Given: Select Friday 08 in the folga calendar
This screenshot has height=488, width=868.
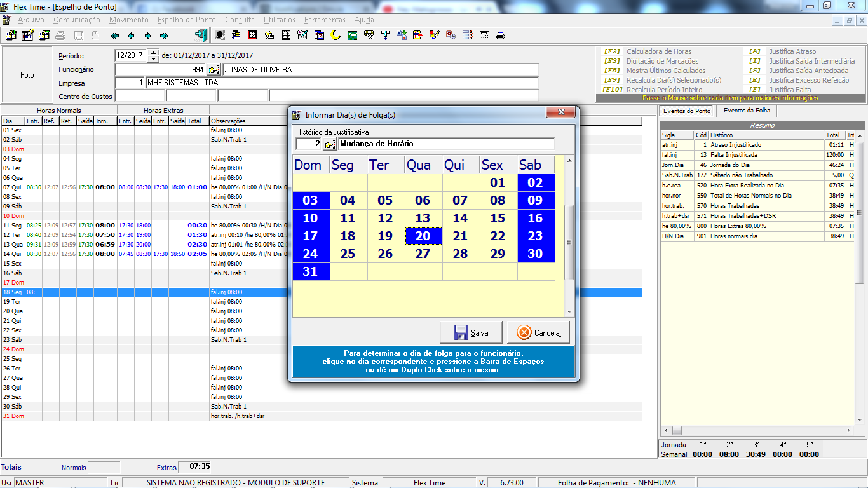Looking at the screenshot, I should pos(498,201).
